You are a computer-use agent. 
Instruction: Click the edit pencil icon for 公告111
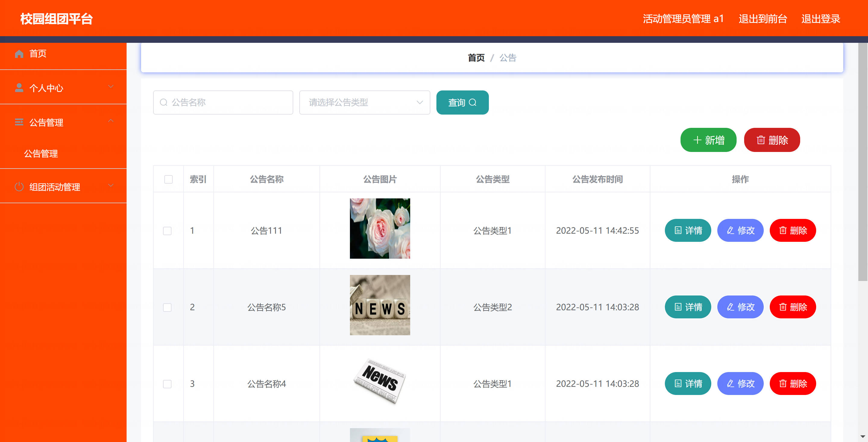click(731, 231)
